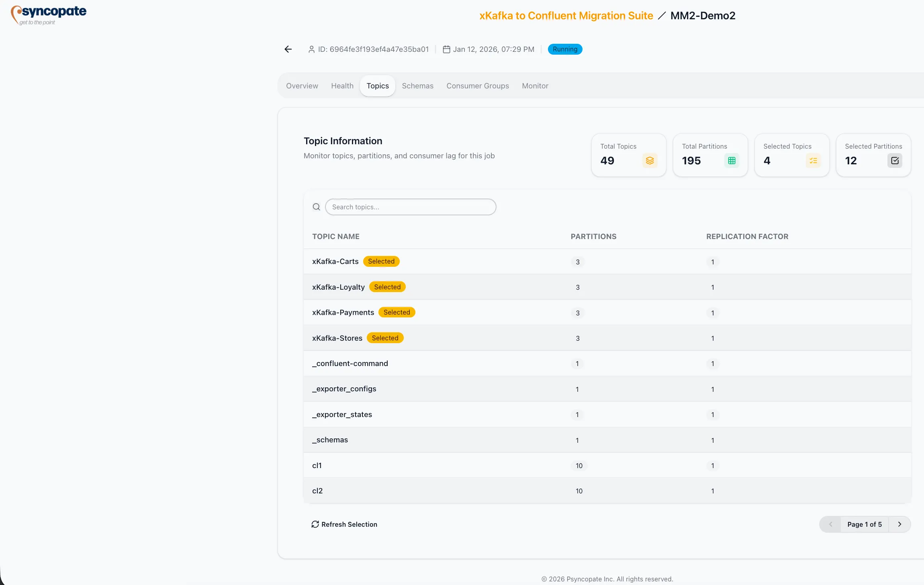Toggle the Selected badge on xKafka-Stores
The image size is (924, 585).
pyautogui.click(x=385, y=337)
